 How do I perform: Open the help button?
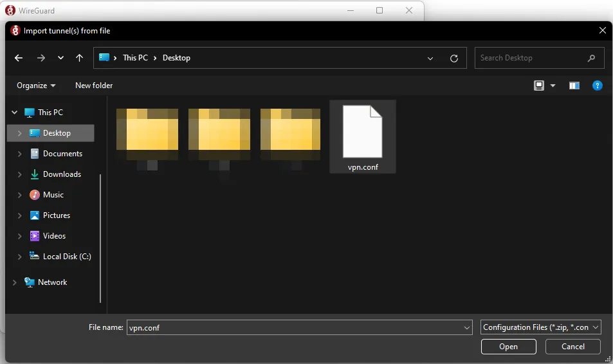(598, 86)
